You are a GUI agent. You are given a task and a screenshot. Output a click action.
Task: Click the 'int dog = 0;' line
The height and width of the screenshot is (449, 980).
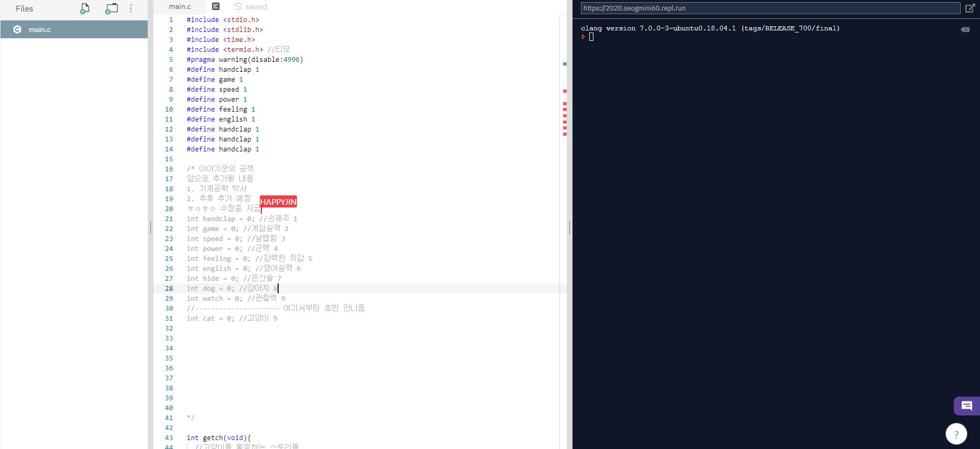tap(232, 288)
